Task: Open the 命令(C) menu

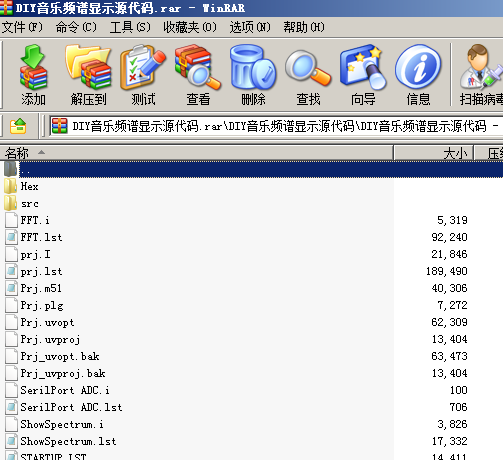Action: [x=76, y=27]
